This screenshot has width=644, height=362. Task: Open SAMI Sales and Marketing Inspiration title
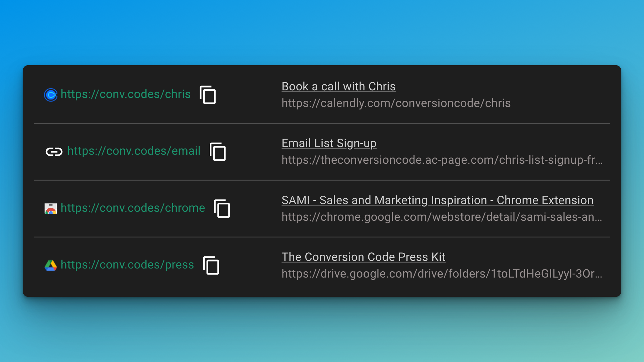point(437,200)
